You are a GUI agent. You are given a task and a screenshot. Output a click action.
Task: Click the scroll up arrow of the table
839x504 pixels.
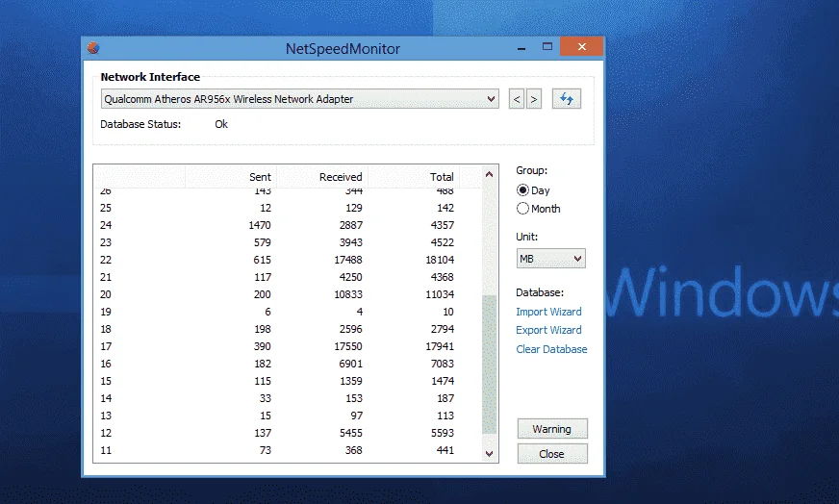click(489, 174)
